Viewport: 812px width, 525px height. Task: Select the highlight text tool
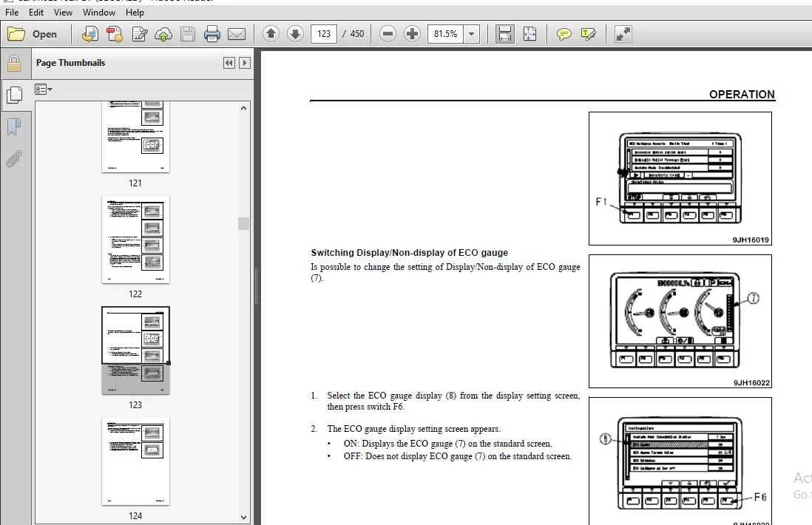[588, 34]
